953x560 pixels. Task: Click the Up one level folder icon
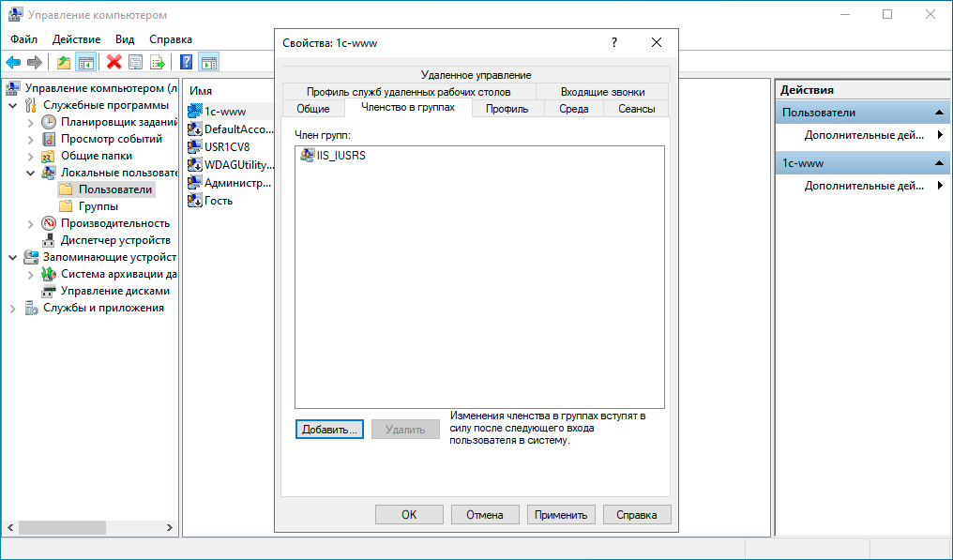[63, 62]
